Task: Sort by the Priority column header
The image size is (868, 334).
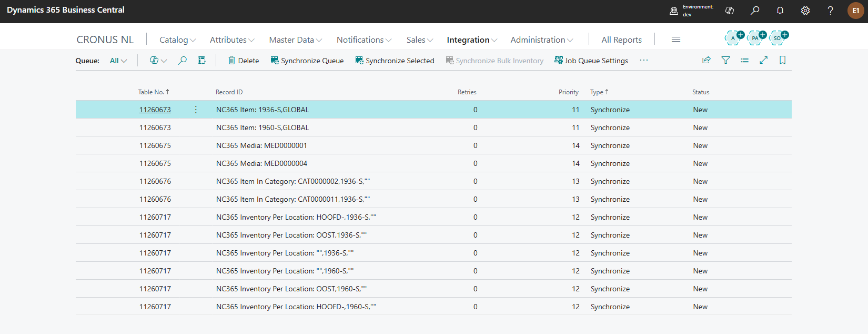Action: 568,92
